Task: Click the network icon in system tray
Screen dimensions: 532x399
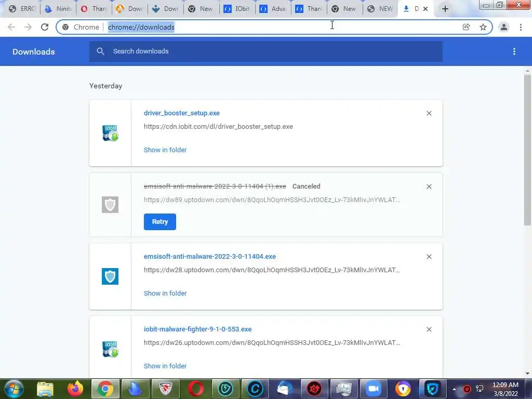Action: [480, 389]
